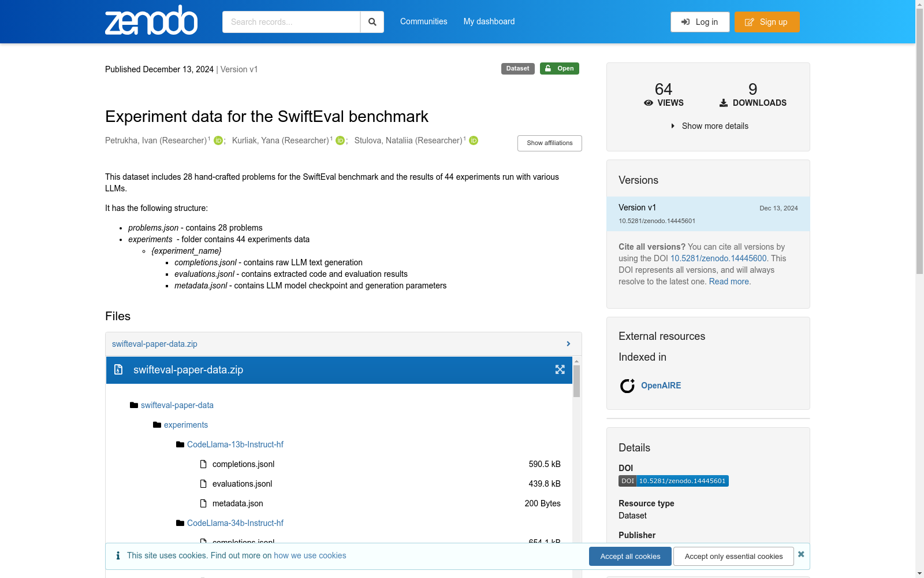Click the info icon in the cookie banner

pos(118,555)
